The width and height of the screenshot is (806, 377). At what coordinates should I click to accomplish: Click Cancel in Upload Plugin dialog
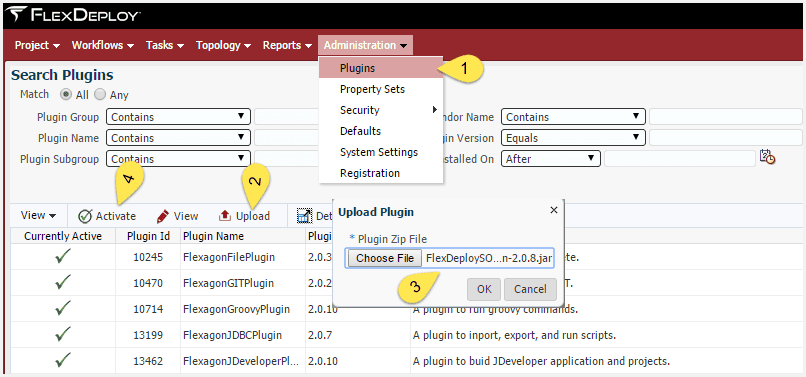[530, 289]
